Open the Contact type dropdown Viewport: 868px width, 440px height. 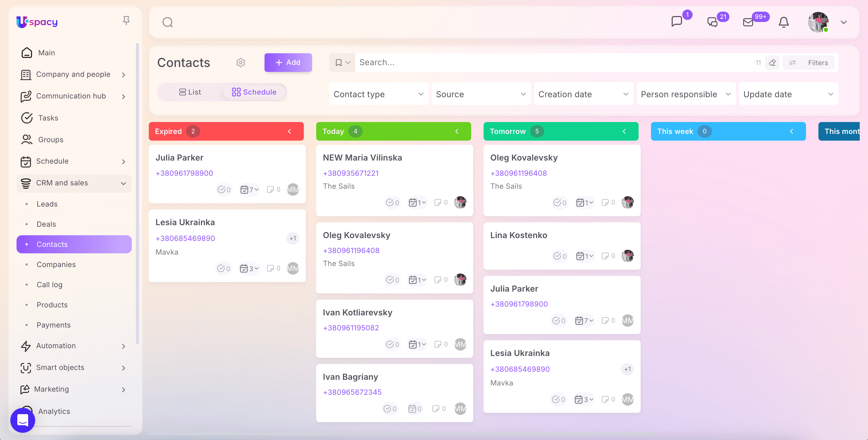(379, 94)
